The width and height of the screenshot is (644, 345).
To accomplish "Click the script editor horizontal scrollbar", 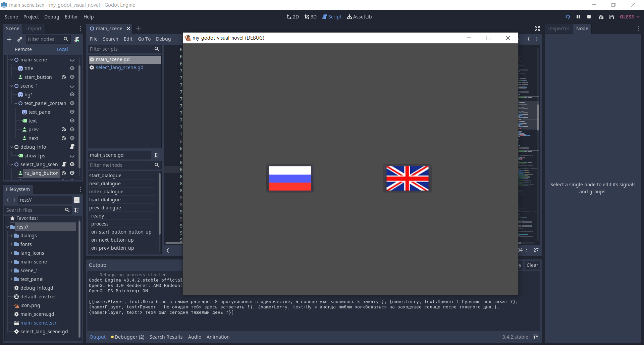I will point(174,243).
